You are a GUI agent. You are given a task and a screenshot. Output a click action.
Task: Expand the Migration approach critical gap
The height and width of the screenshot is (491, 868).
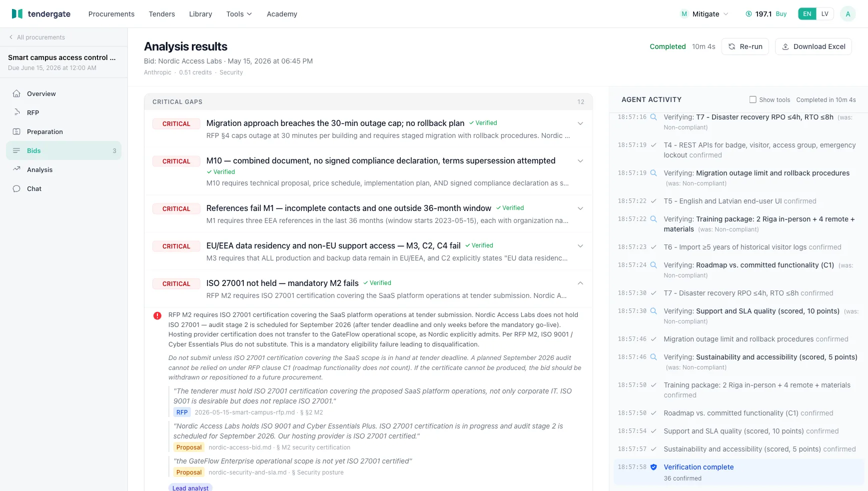tap(580, 123)
